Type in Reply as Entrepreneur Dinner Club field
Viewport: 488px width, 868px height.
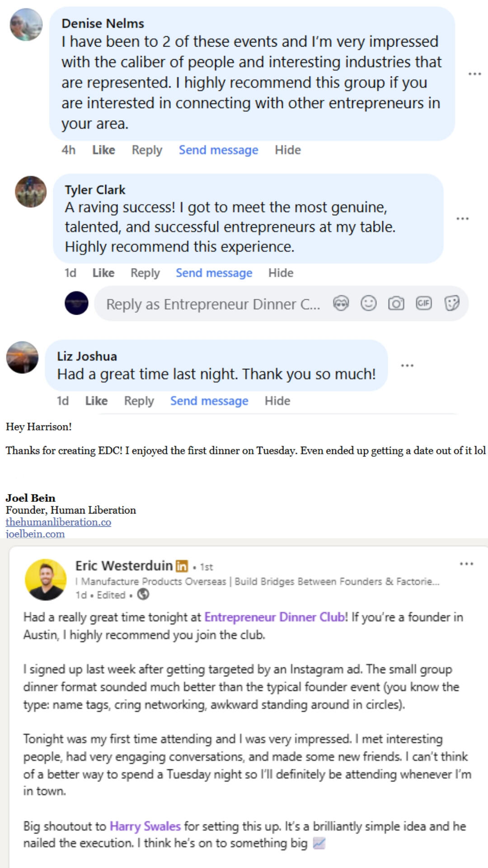click(x=212, y=304)
